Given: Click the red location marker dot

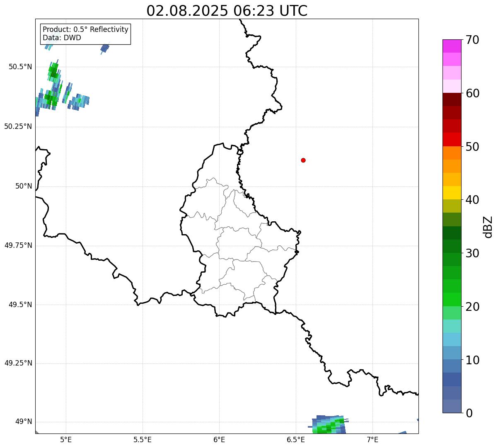Looking at the screenshot, I should [303, 160].
